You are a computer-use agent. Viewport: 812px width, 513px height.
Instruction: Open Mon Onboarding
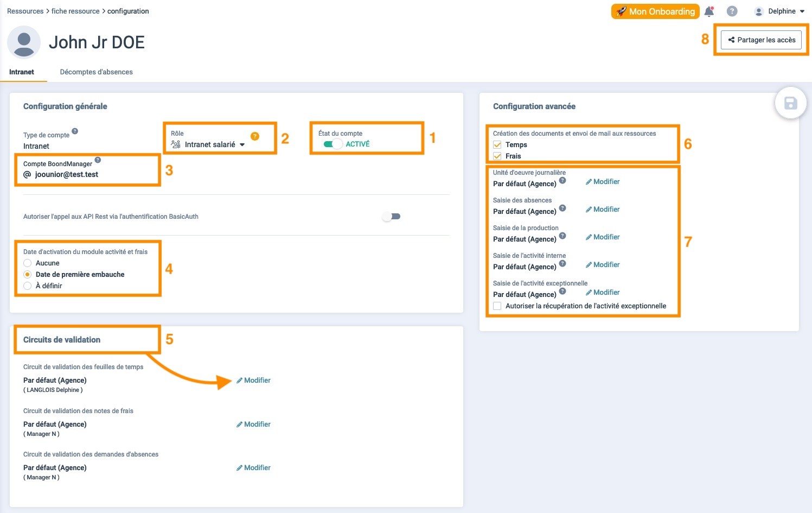[x=655, y=11]
